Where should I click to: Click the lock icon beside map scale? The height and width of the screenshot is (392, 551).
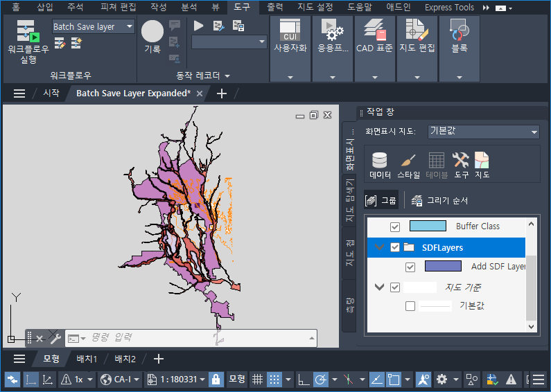pos(216,380)
